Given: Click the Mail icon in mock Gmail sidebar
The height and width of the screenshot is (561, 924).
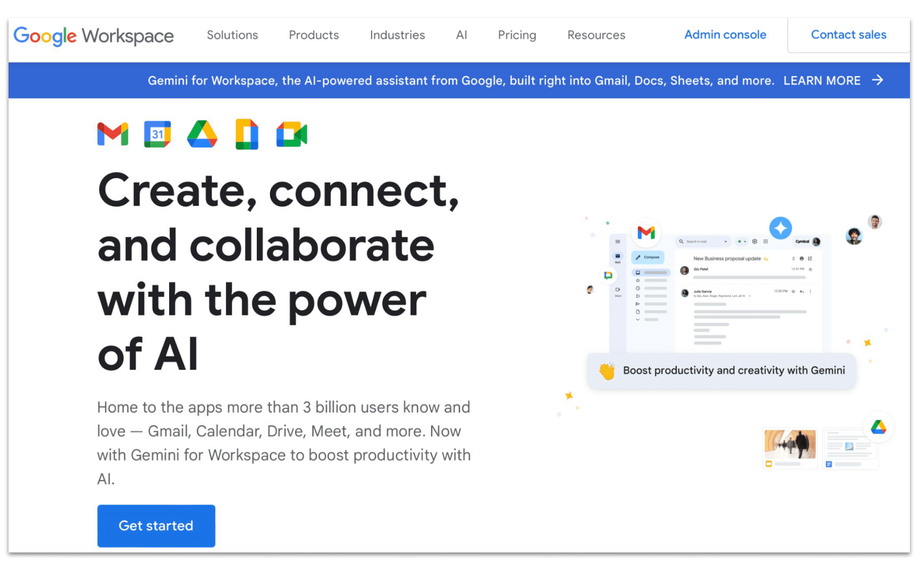Looking at the screenshot, I should (618, 256).
